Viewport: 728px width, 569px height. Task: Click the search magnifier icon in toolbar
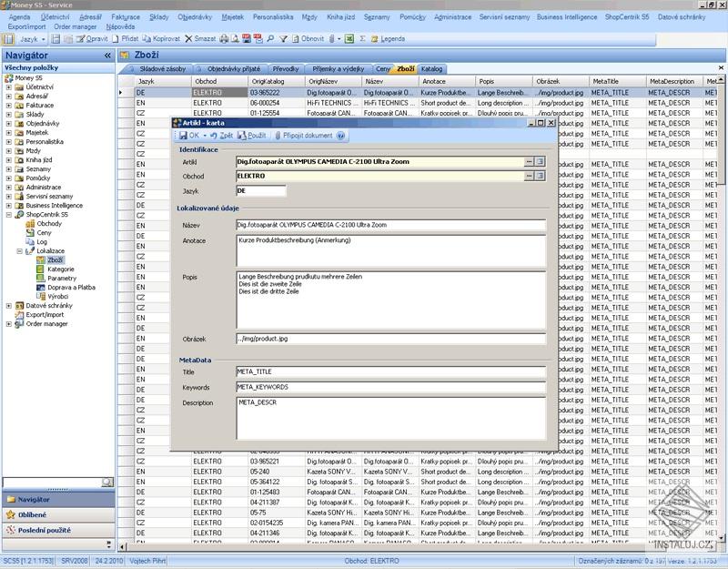point(270,39)
